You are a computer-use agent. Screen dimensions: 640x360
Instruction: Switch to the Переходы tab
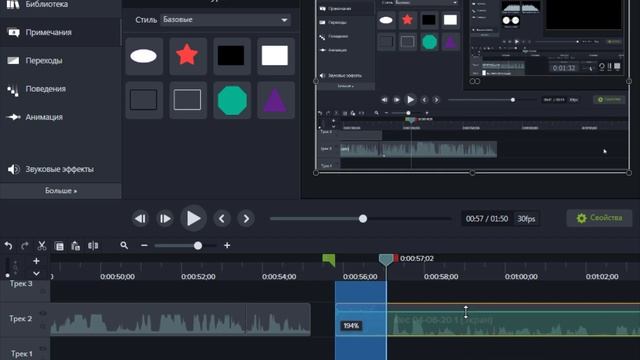(x=60, y=60)
